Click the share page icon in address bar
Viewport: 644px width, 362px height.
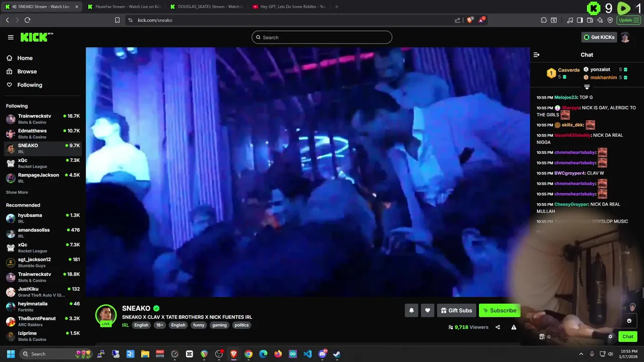(x=457, y=20)
